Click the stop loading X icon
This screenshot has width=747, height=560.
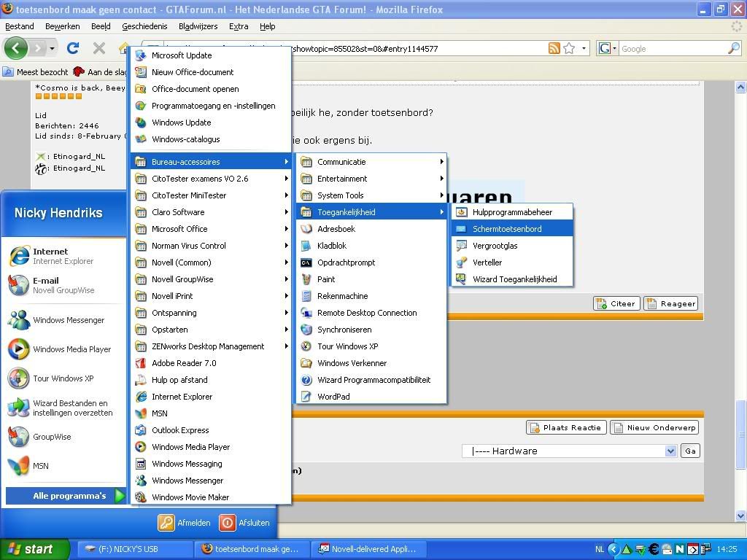99,48
